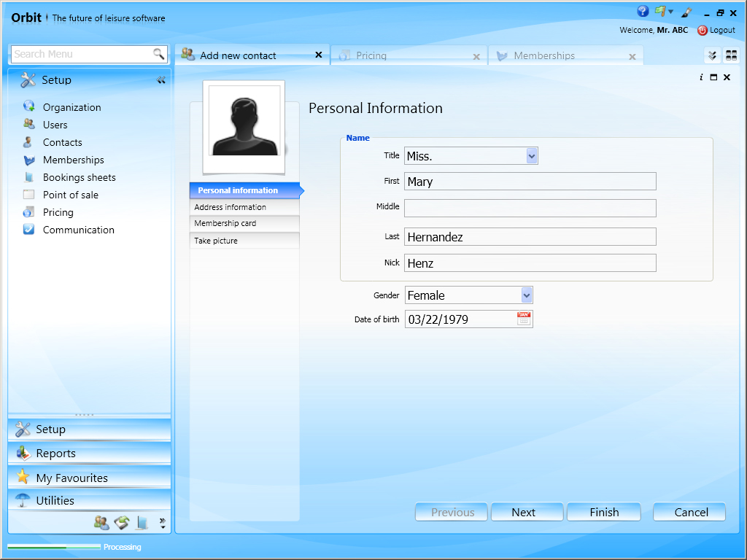This screenshot has width=747, height=560.
Task: Click the Utilities umbrella icon
Action: click(x=23, y=500)
